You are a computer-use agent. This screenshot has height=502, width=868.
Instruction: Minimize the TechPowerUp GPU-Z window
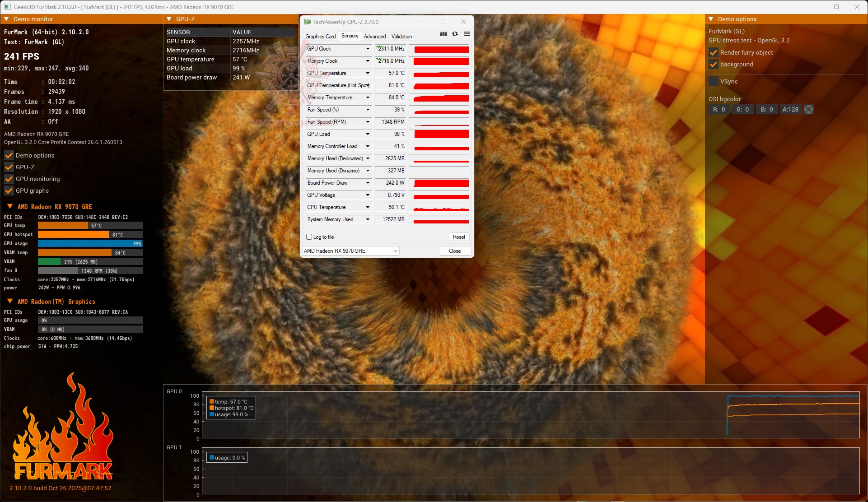pos(423,22)
